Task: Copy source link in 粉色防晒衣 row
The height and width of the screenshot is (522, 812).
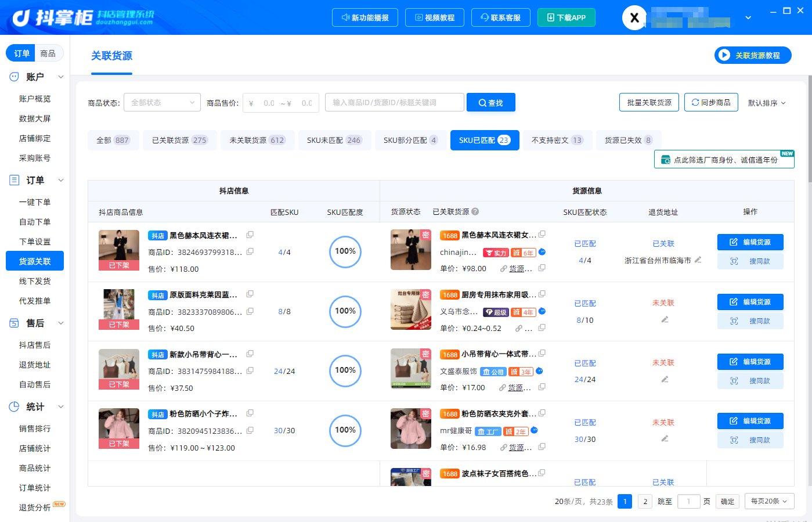Action: click(x=542, y=447)
